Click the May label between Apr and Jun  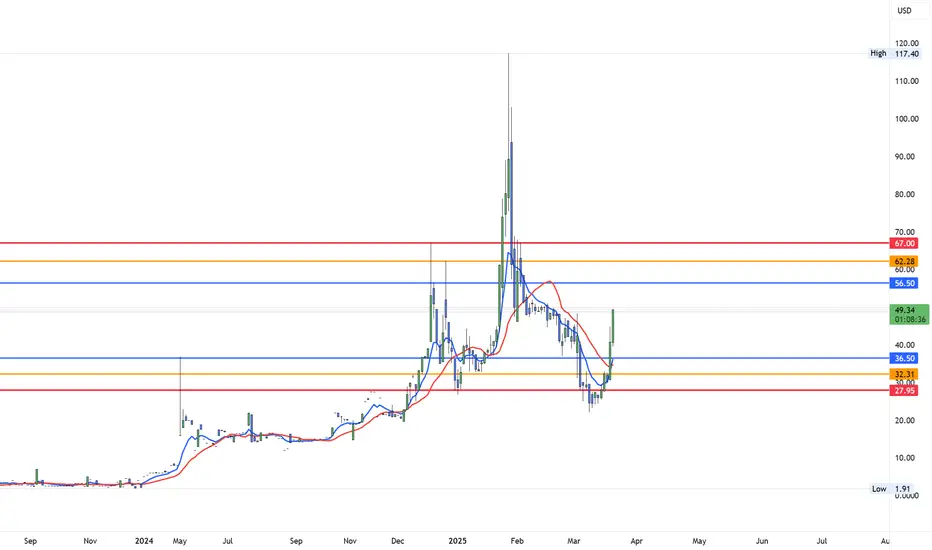[699, 541]
